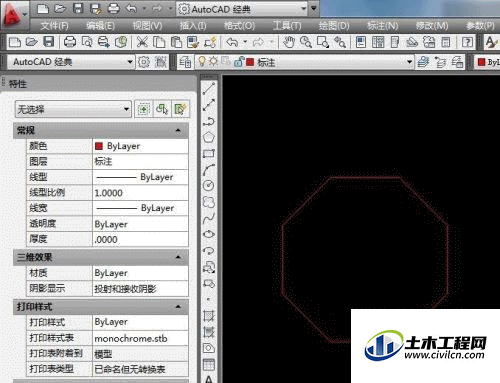Select the Construction Line tool
Screen dimensions: 500x383
click(209, 105)
